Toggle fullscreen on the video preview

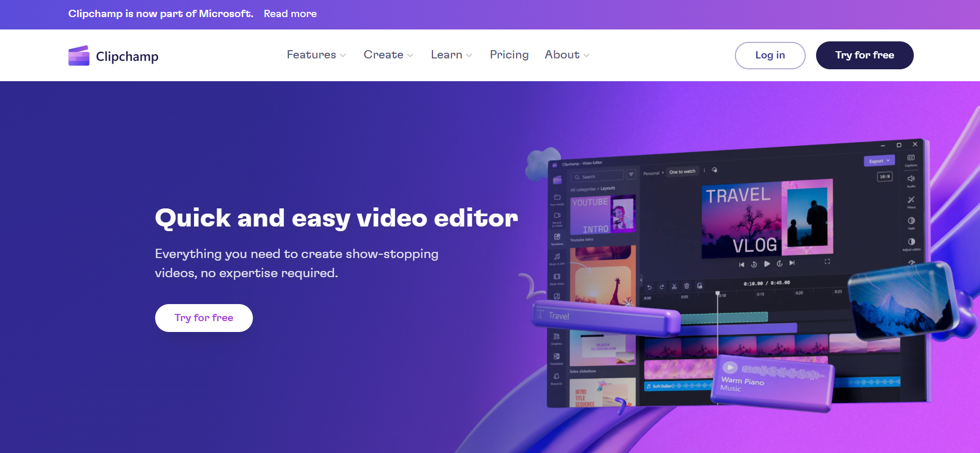click(827, 262)
